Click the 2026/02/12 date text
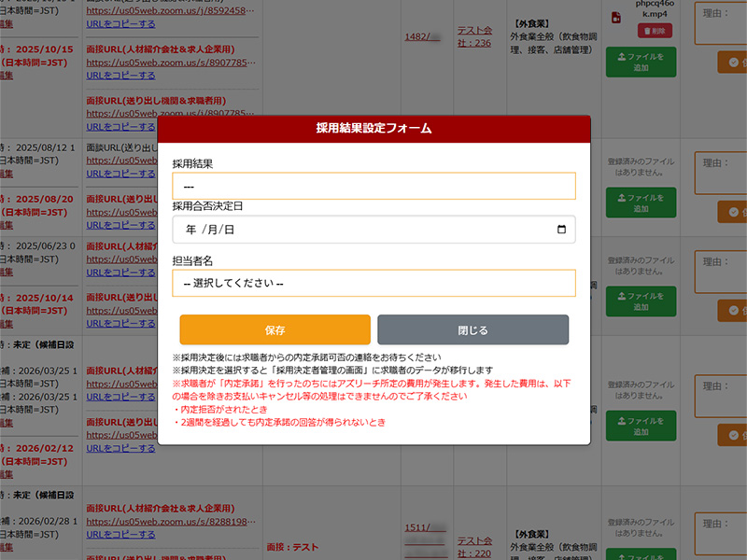The image size is (747, 560). coord(44,448)
